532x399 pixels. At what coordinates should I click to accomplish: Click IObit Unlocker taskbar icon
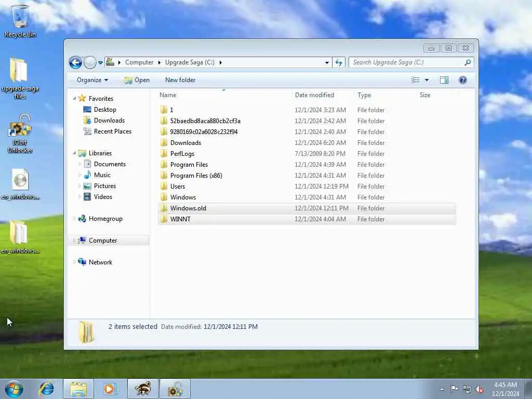175,389
